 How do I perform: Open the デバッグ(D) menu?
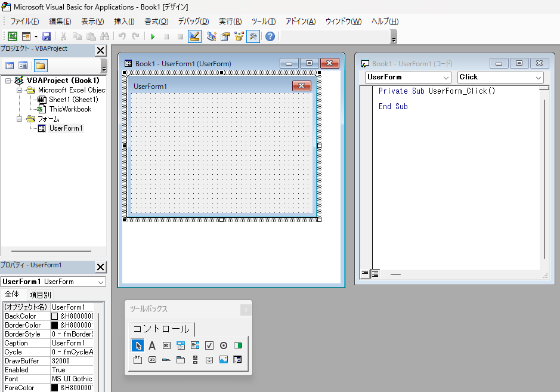[193, 21]
